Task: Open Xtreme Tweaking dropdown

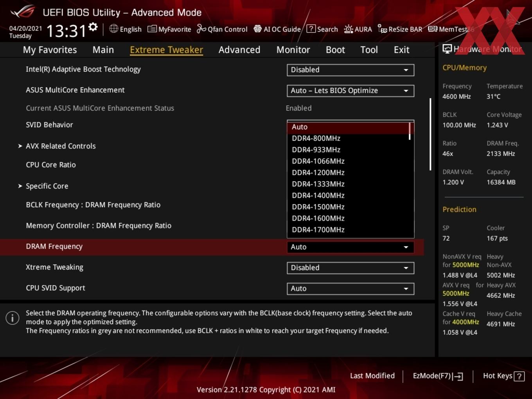Action: (350, 268)
